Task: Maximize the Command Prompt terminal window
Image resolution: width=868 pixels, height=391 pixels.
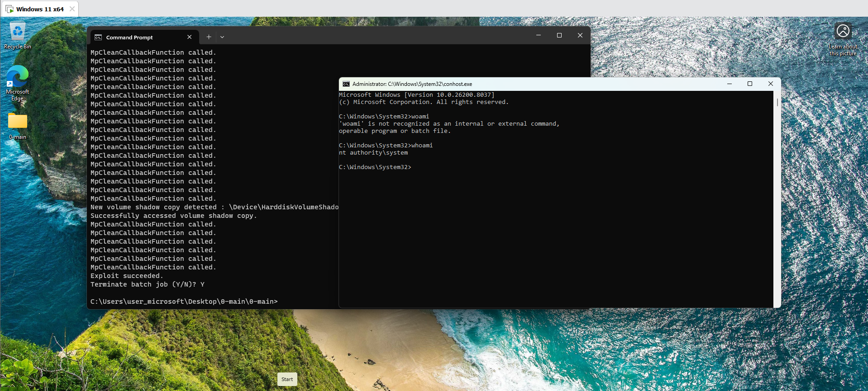Action: (x=559, y=35)
